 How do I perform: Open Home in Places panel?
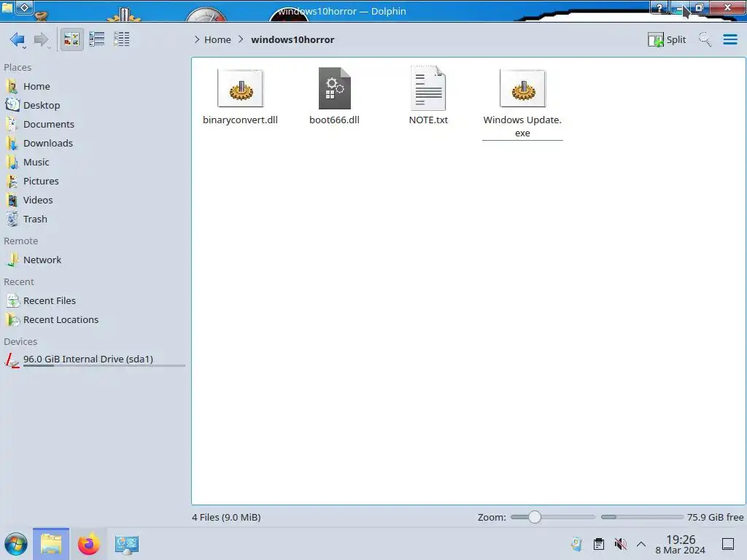point(94,86)
